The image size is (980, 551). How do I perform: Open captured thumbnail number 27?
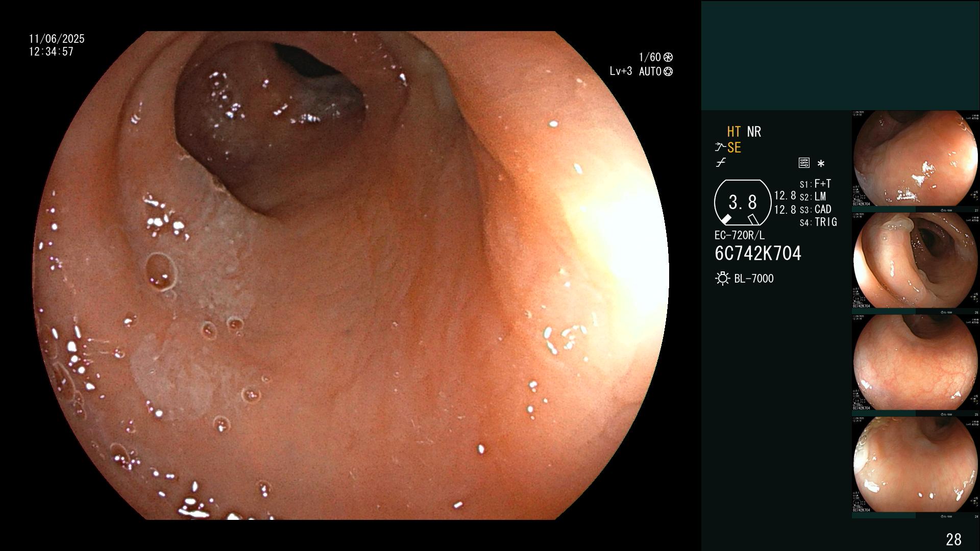916,159
